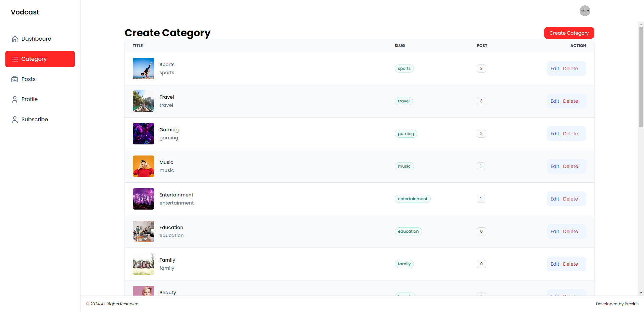644x312 pixels.
Task: Click the Gaming category thumbnail
Action: coord(144,134)
